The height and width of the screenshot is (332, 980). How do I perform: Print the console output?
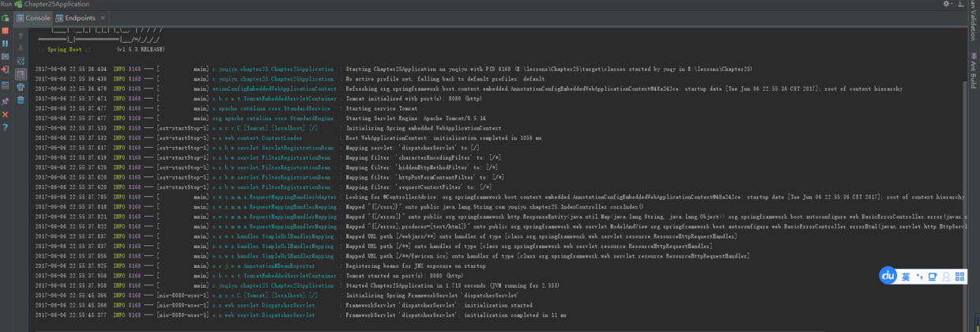point(21,86)
